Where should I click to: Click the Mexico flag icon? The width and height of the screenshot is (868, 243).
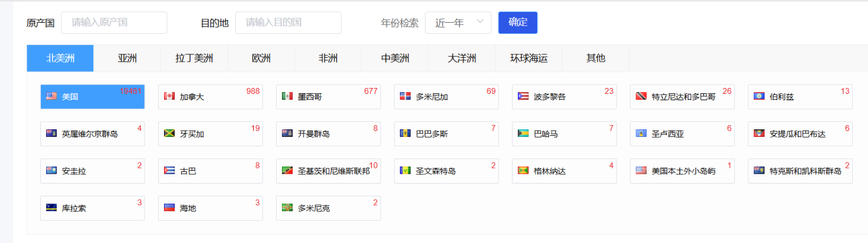click(287, 97)
